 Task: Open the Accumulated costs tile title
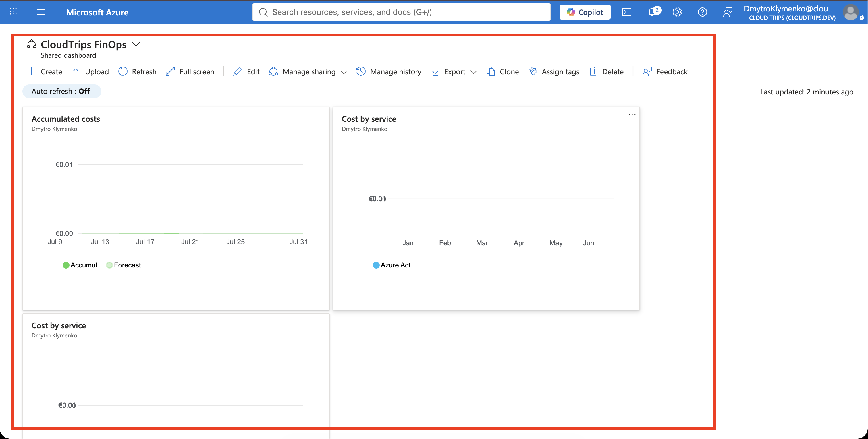click(66, 119)
